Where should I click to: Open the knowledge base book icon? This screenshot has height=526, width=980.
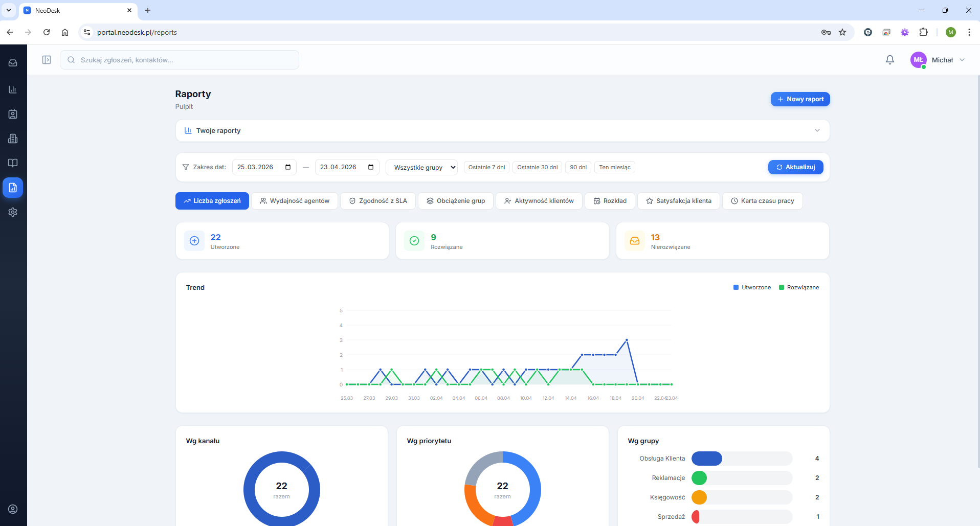[13, 163]
